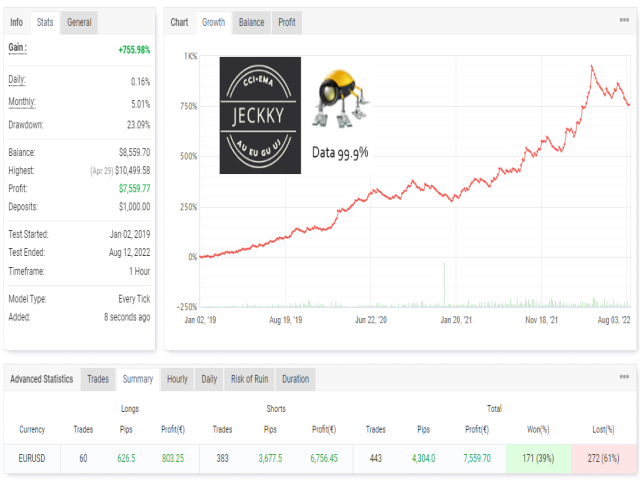The width and height of the screenshot is (640, 480).
Task: Open the Advanced Statistics tab
Action: click(42, 379)
